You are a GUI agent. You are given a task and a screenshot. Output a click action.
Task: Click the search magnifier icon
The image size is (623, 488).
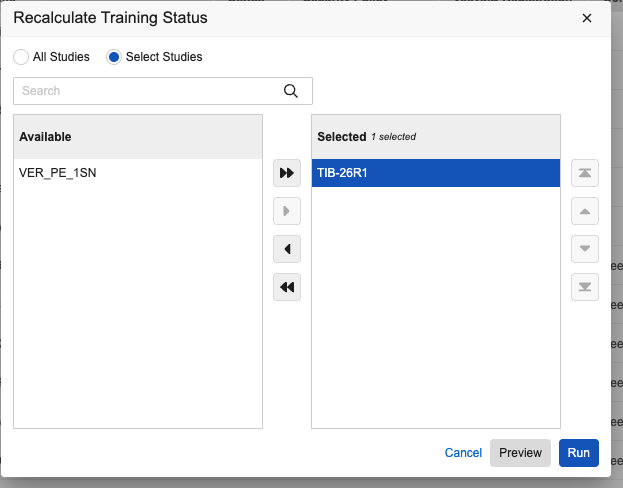(x=291, y=91)
